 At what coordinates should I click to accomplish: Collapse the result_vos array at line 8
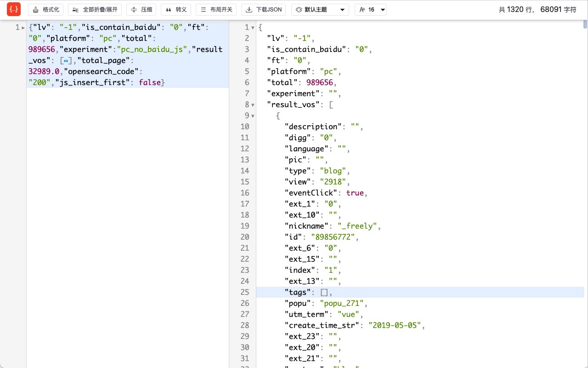[253, 105]
